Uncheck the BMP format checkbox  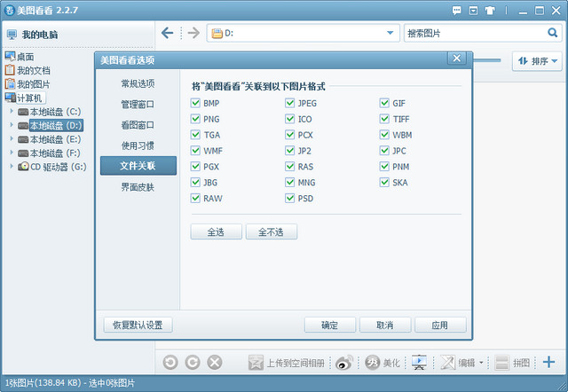(x=195, y=103)
